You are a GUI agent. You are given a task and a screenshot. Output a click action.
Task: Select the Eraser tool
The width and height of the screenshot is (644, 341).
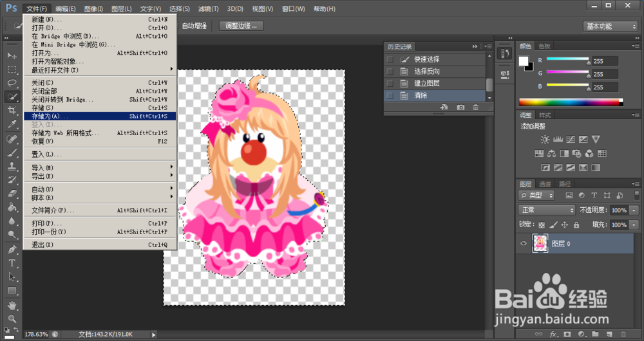click(x=12, y=194)
